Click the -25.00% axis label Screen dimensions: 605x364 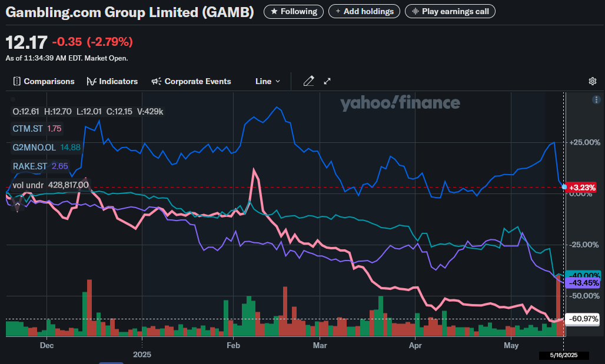point(584,245)
